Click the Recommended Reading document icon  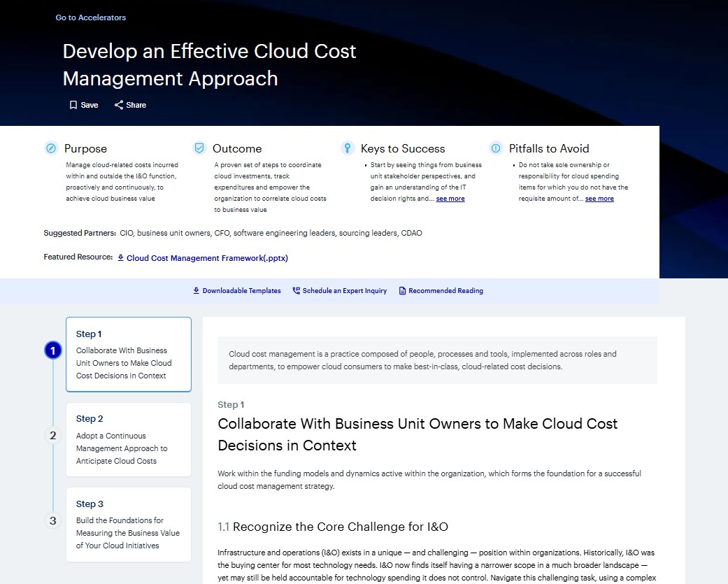point(402,290)
